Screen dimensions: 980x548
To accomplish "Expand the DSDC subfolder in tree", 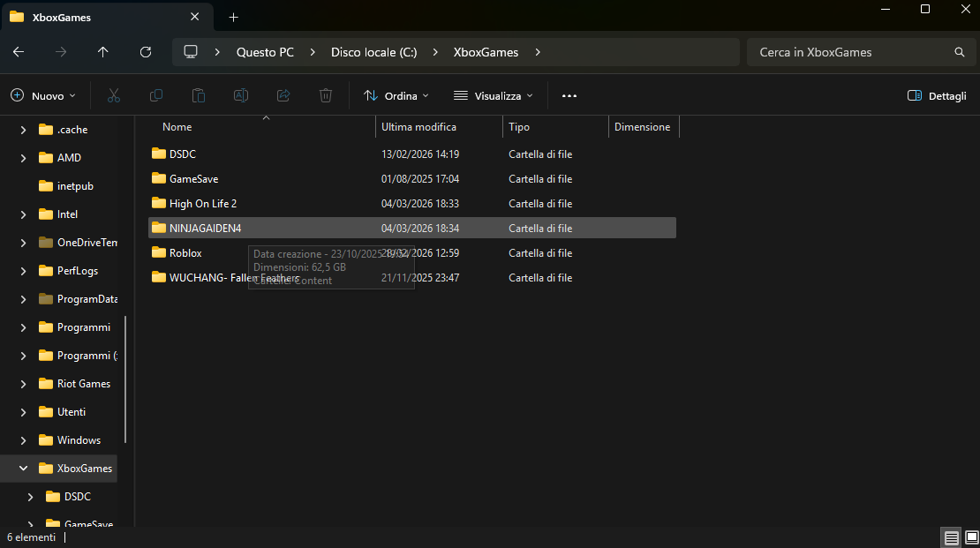I will pyautogui.click(x=30, y=497).
